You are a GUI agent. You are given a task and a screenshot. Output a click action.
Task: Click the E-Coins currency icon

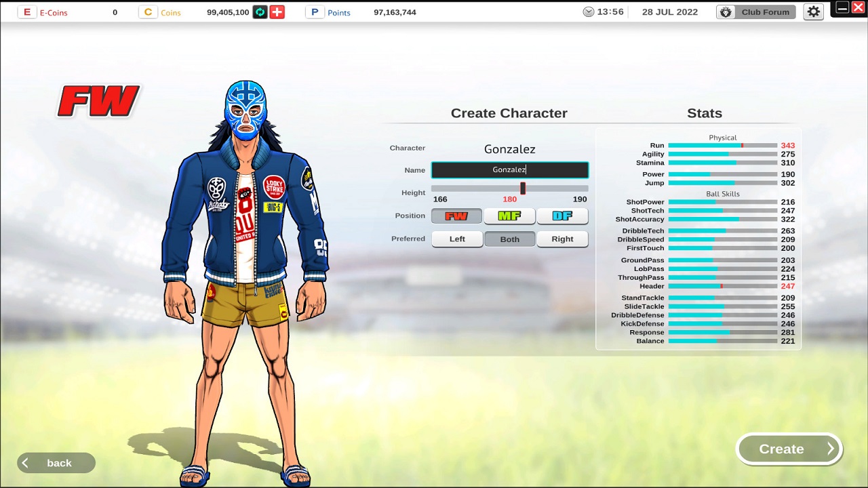tap(27, 12)
